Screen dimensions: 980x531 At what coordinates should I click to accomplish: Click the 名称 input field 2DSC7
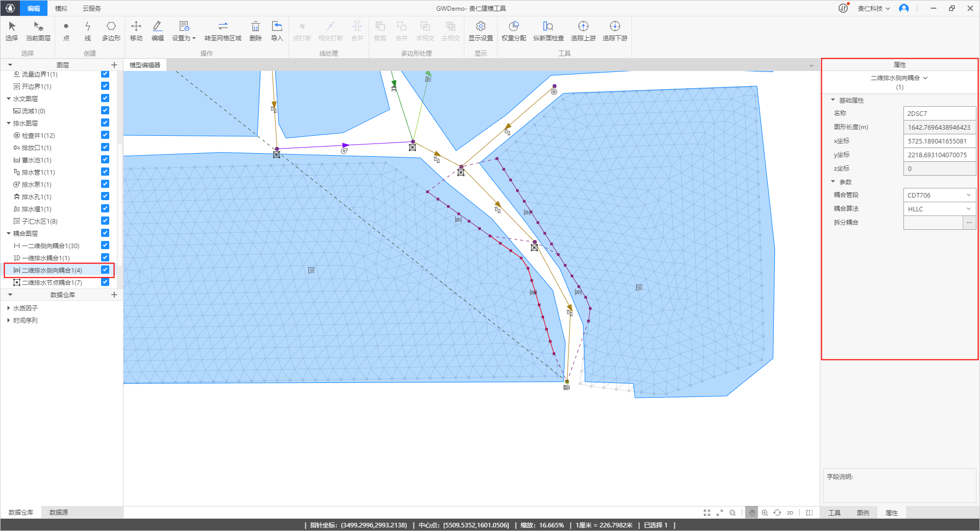pos(939,113)
